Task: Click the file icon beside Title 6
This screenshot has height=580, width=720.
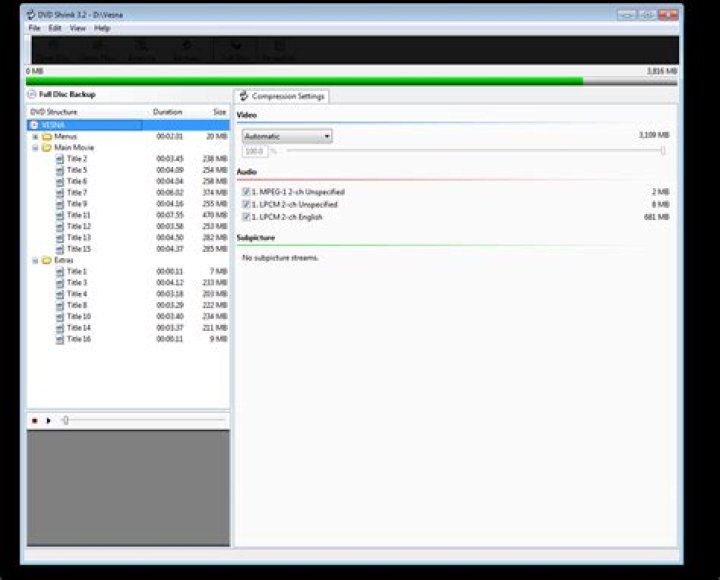Action: pyautogui.click(x=60, y=181)
